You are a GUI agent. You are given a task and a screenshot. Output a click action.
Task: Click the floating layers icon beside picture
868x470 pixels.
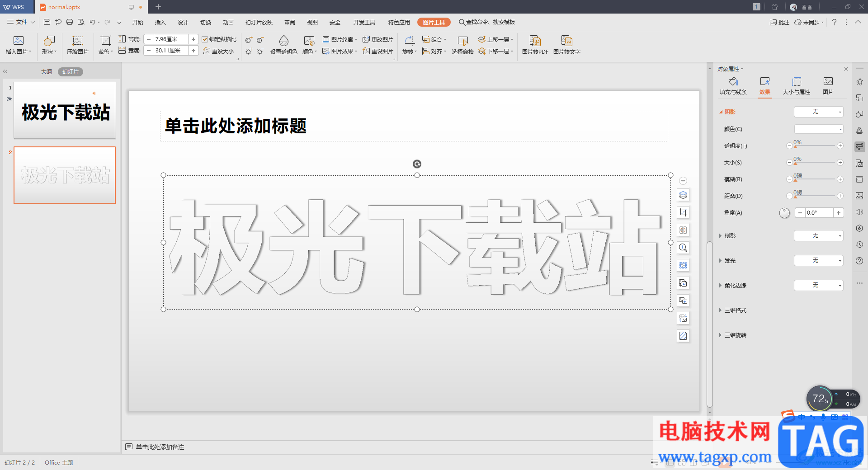683,195
